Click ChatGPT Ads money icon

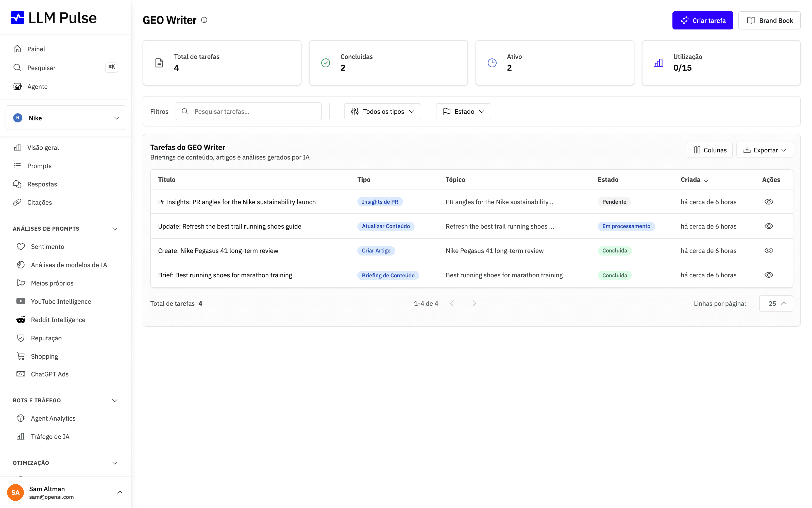click(x=21, y=374)
